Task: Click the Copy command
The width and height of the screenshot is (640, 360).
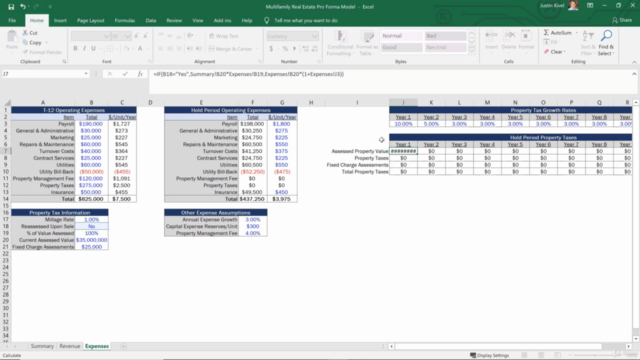Action: pyautogui.click(x=32, y=42)
